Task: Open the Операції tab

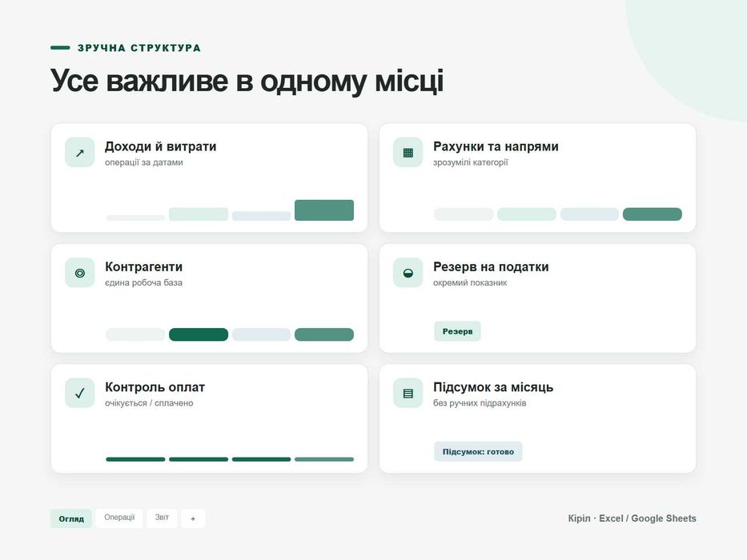Action: pos(119,518)
